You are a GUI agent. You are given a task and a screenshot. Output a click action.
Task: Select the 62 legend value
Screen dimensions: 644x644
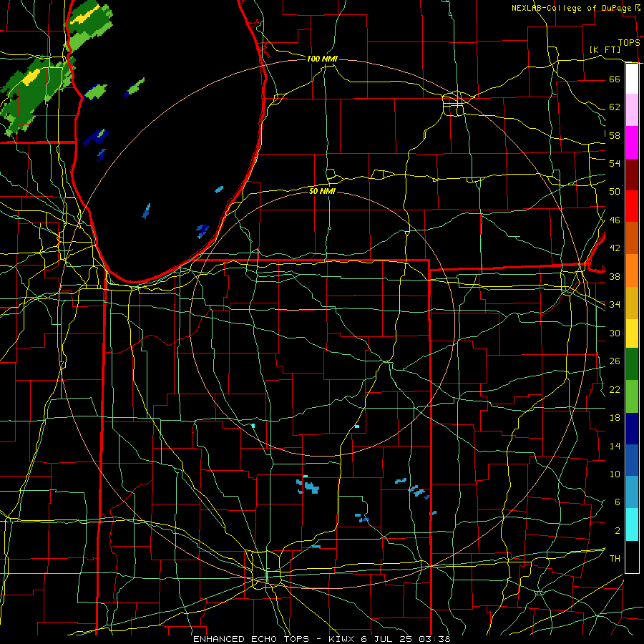615,107
